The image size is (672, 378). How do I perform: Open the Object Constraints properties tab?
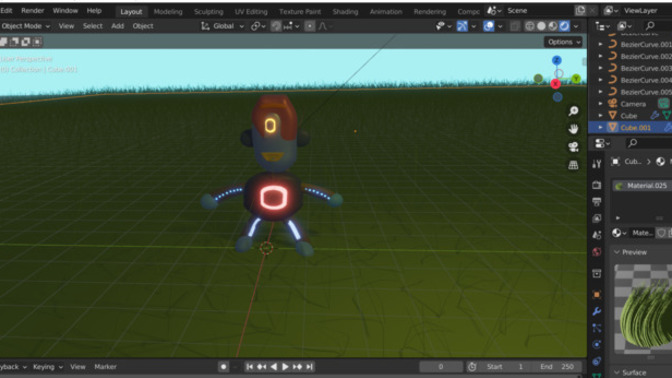(x=597, y=361)
